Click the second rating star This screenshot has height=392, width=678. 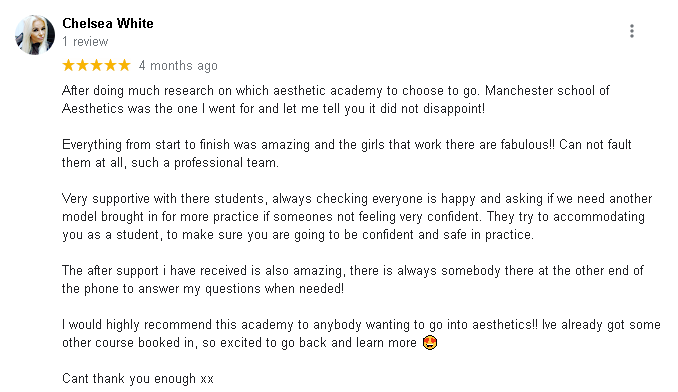click(82, 65)
